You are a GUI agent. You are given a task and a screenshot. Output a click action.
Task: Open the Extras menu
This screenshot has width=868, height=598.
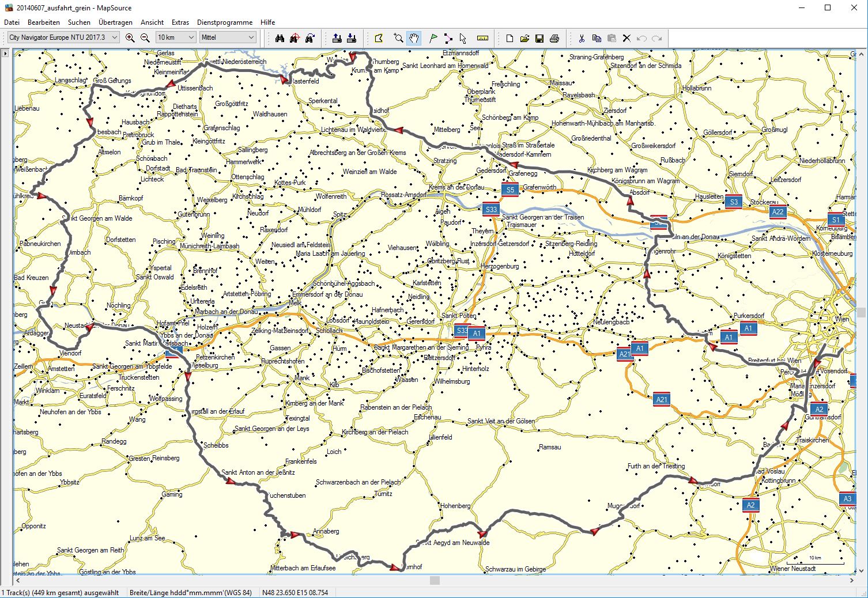pos(180,22)
